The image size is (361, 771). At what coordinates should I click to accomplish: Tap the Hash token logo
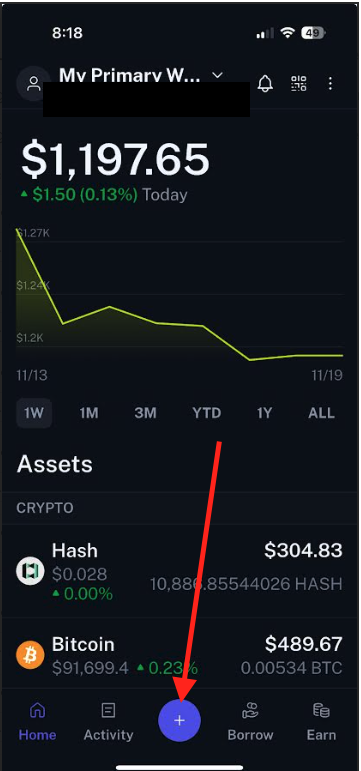(30, 570)
